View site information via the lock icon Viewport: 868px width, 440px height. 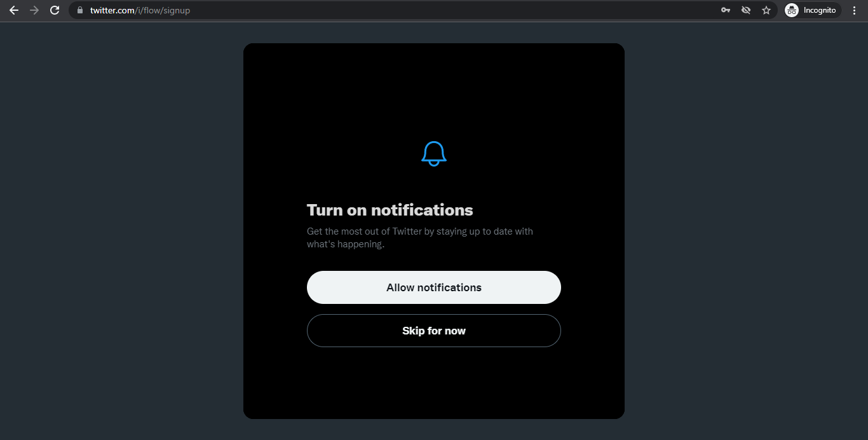(x=79, y=10)
